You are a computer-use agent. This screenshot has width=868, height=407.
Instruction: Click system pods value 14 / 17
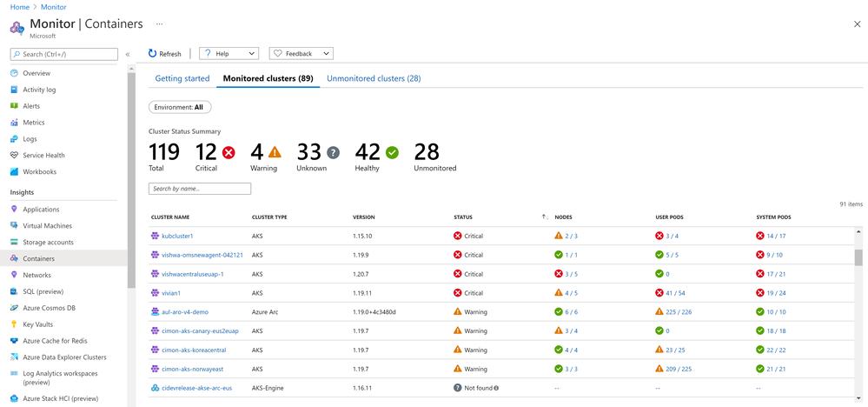click(x=776, y=236)
